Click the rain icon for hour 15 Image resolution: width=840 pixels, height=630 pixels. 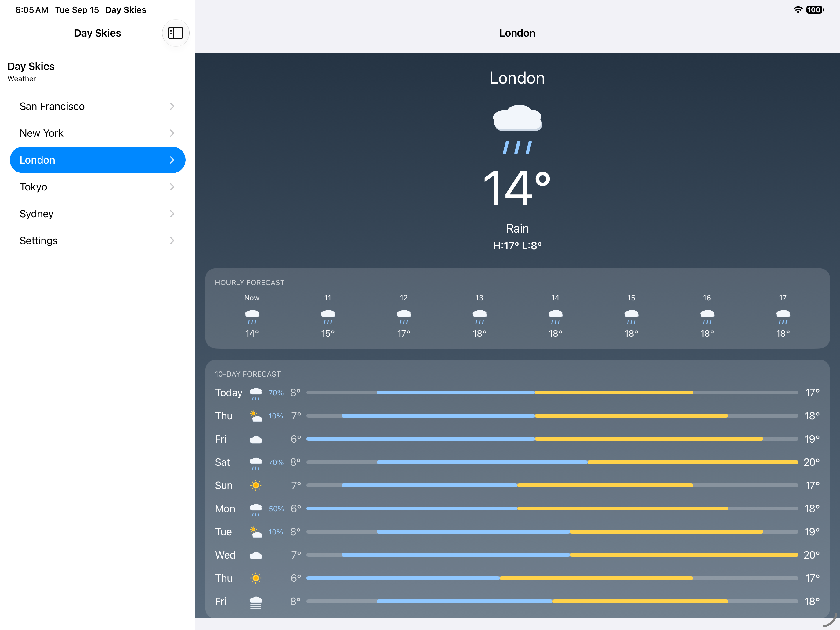631,317
